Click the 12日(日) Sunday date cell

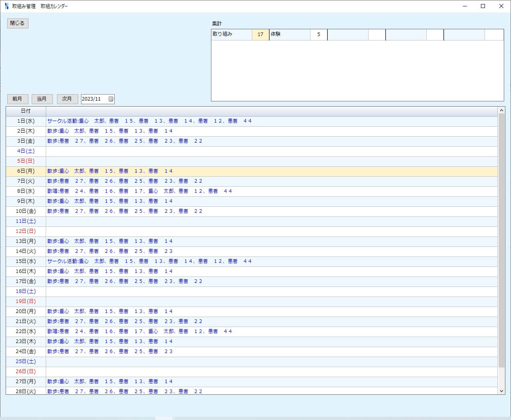point(26,231)
